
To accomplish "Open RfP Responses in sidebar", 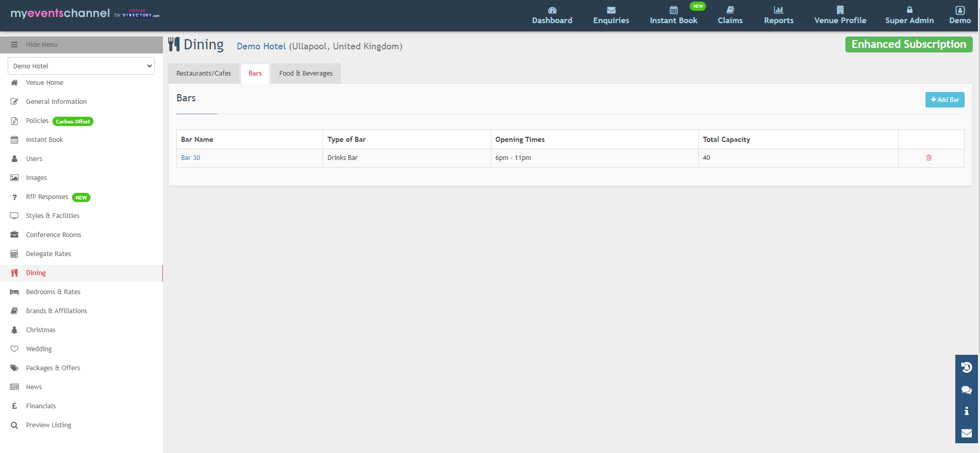I will 47,197.
